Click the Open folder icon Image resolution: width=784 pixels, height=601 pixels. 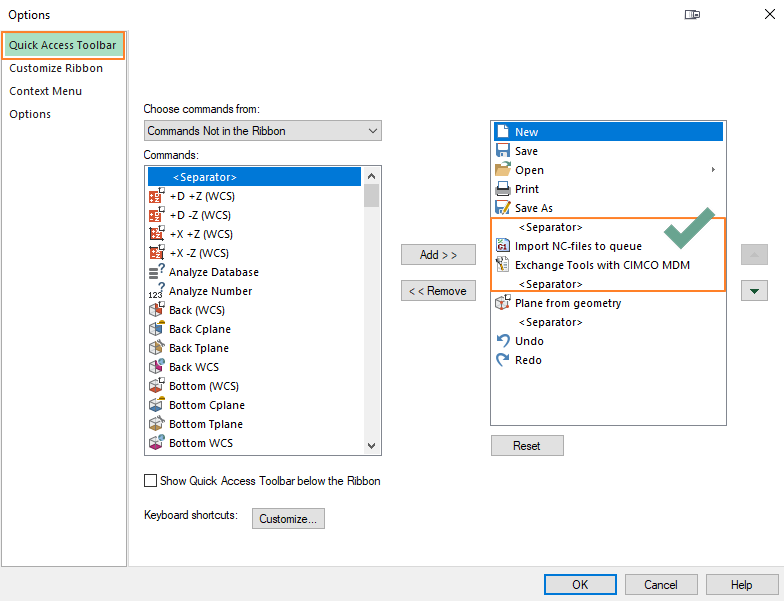coord(502,170)
